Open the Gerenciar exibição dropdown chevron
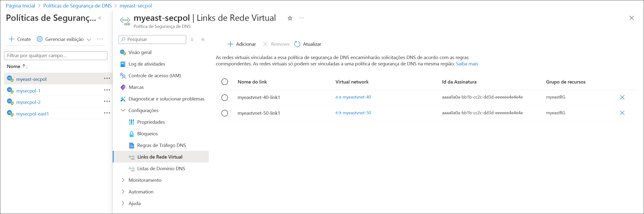Viewport: 644px width, 214px height. pos(89,39)
